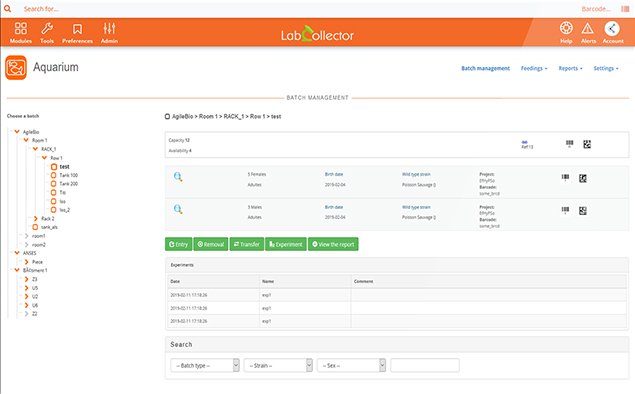Viewport: 635px width, 394px height.
Task: Click Wild type strain link in 5 Females row
Action: (x=416, y=174)
